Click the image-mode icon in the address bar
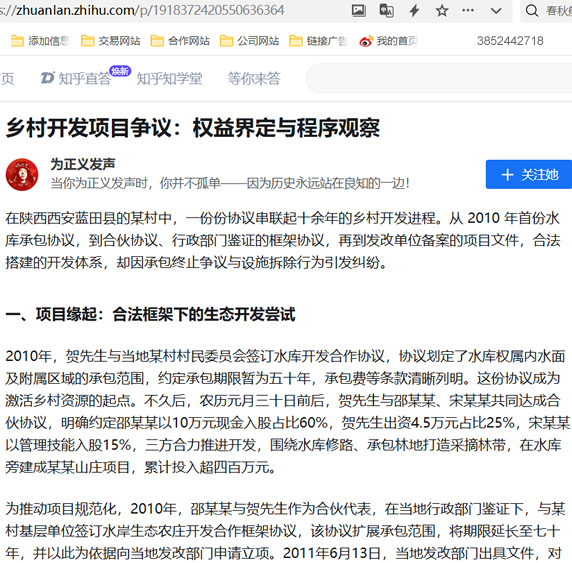 click(x=359, y=10)
